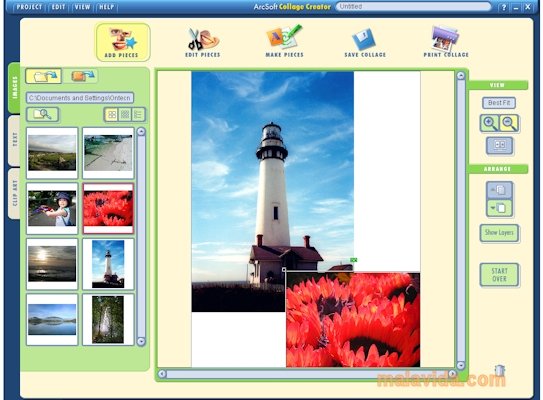
Task: Click the folder path input field
Action: [x=80, y=98]
